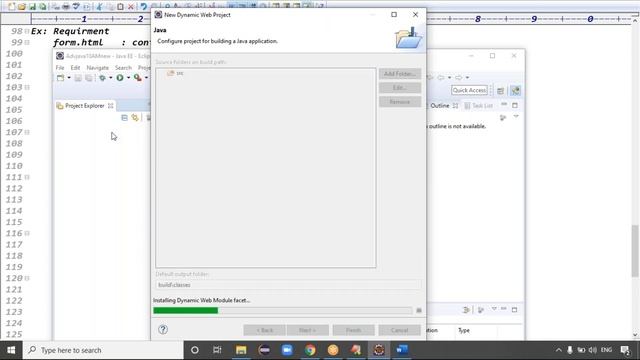Screen dimensions: 640x360
Task: Open dropdown next to Debug icon
Action: (110, 78)
